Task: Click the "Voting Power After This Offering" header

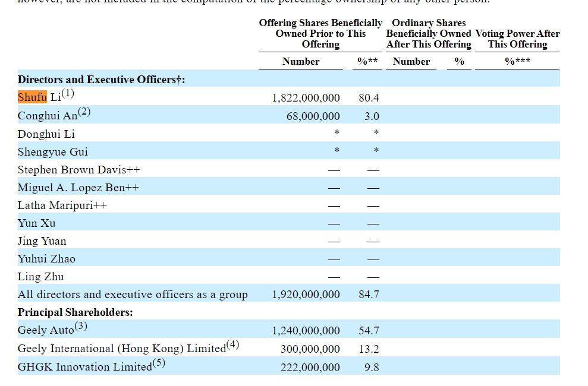Action: (x=517, y=39)
